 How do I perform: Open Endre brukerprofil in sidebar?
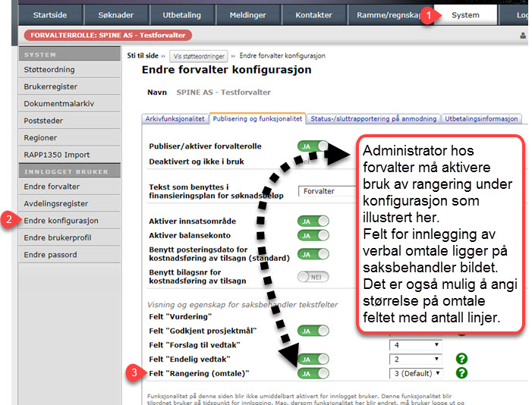click(x=69, y=237)
